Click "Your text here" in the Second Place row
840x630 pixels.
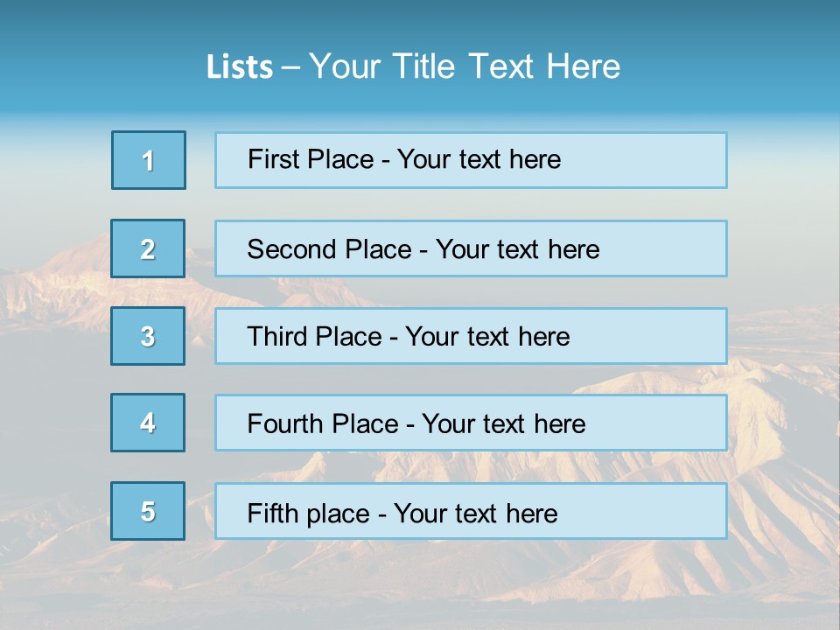pos(517,249)
